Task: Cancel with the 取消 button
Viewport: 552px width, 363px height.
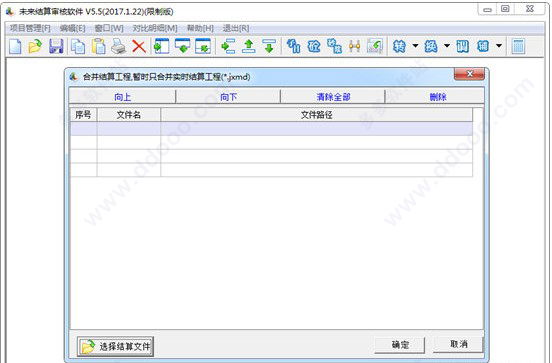Action: (458, 344)
